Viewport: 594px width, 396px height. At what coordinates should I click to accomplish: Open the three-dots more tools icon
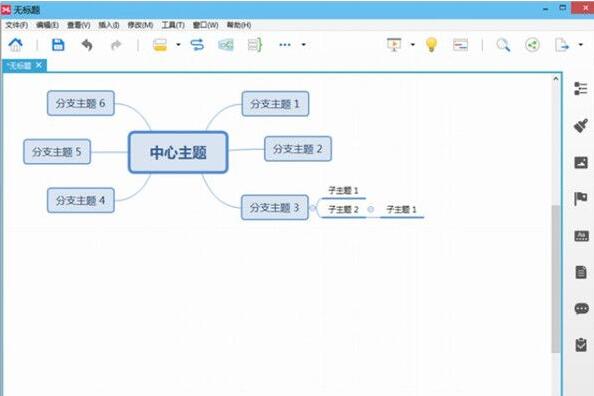click(x=284, y=45)
